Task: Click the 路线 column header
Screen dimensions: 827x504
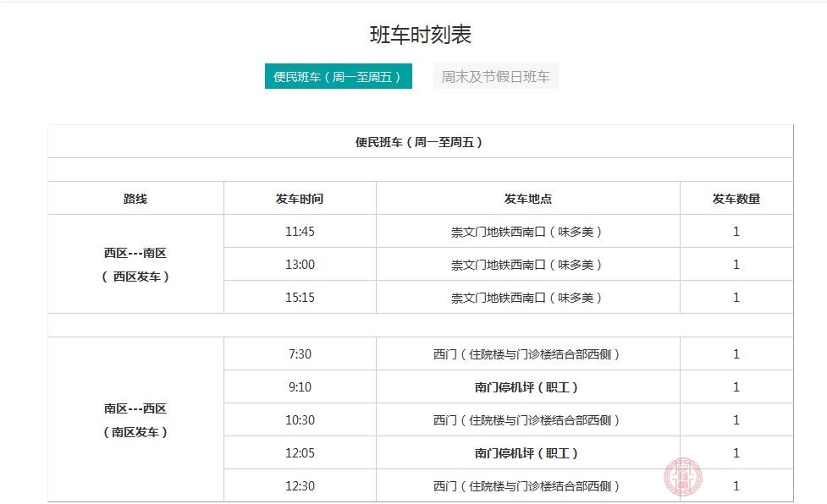Action: [135, 198]
